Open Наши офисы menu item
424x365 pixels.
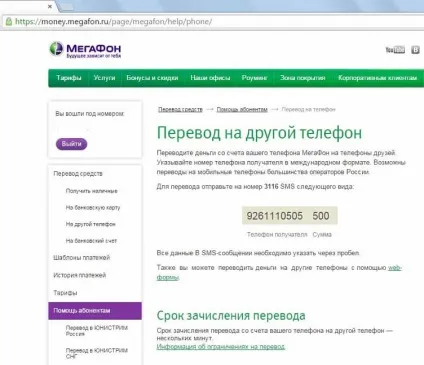[210, 78]
